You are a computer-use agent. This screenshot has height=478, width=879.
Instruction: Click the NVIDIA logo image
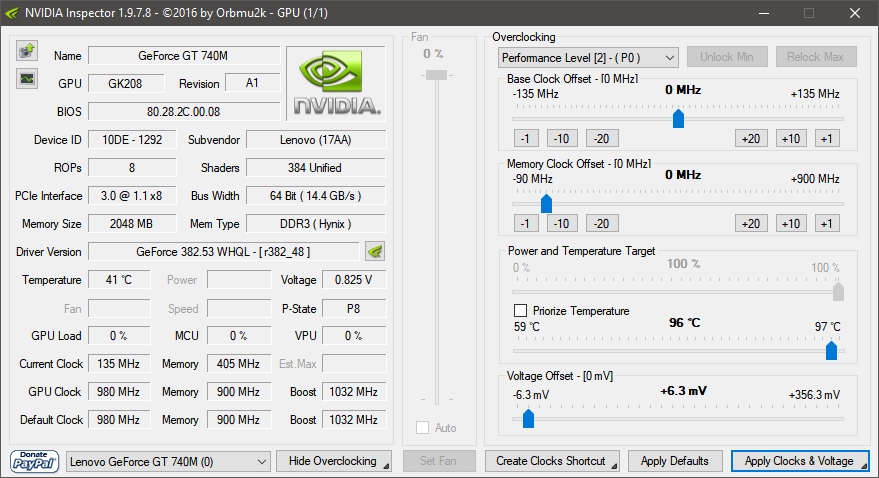336,83
